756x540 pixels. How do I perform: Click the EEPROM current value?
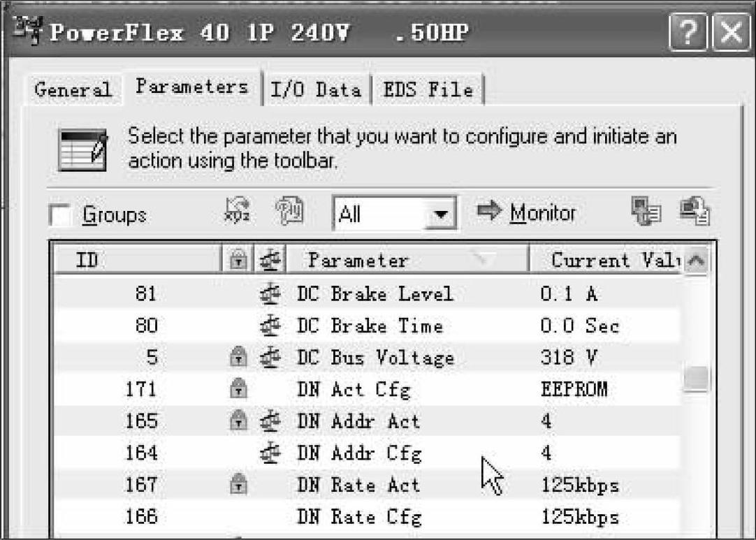point(574,389)
